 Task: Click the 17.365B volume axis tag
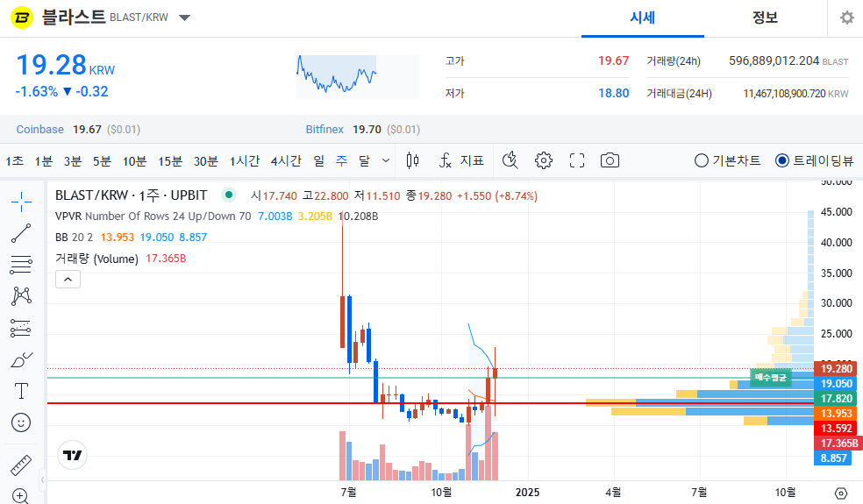coord(838,443)
